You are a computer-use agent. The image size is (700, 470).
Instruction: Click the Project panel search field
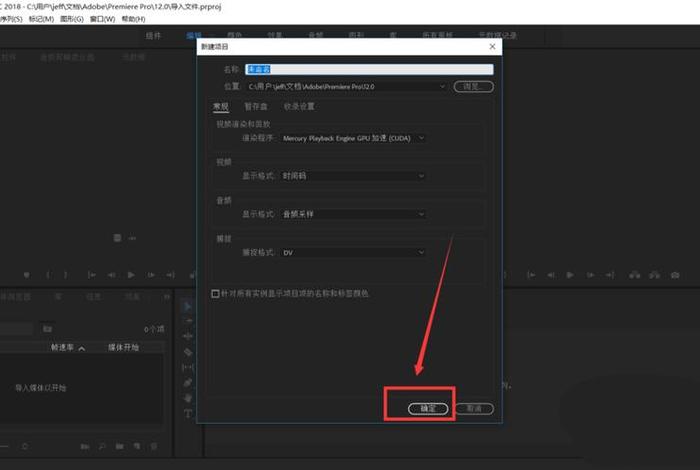coord(16,329)
